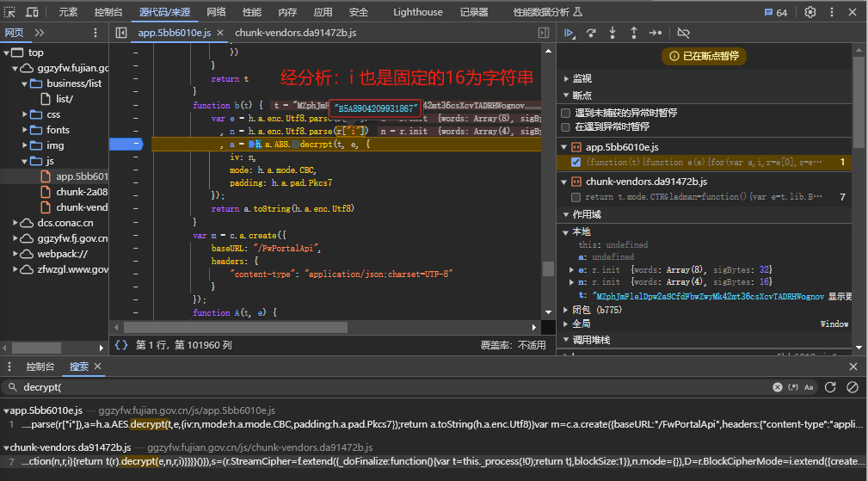The width and height of the screenshot is (868, 481).
Task: Enable 在遇到异常时暂停 checkbox
Action: pos(565,126)
